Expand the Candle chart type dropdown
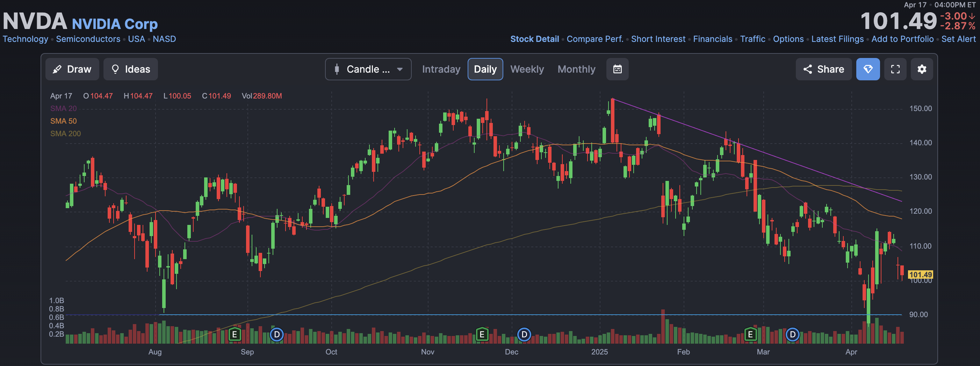Screen dimensions: 980x366 (368, 69)
